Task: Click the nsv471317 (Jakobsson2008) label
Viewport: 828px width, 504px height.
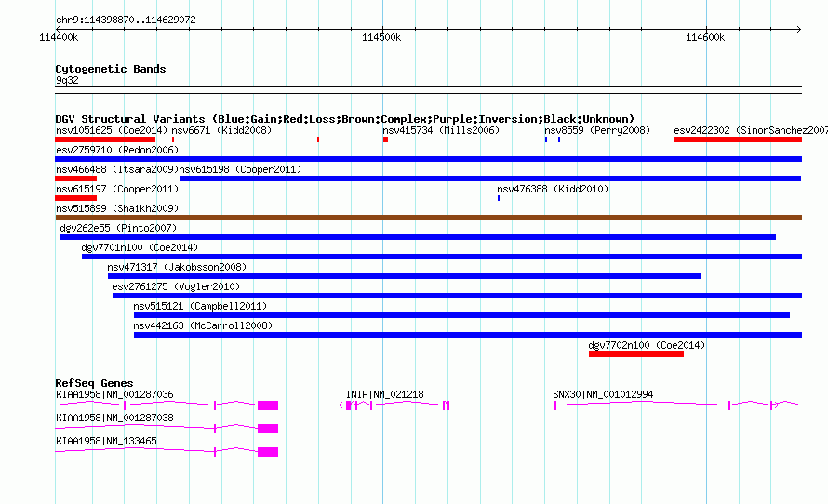Action: tap(177, 267)
